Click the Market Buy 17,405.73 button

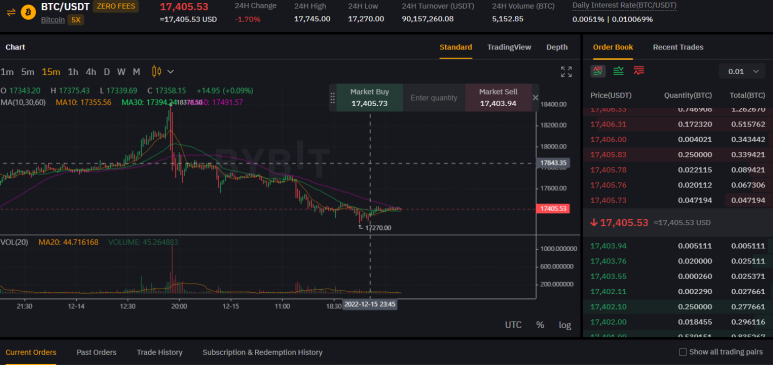pyautogui.click(x=370, y=98)
